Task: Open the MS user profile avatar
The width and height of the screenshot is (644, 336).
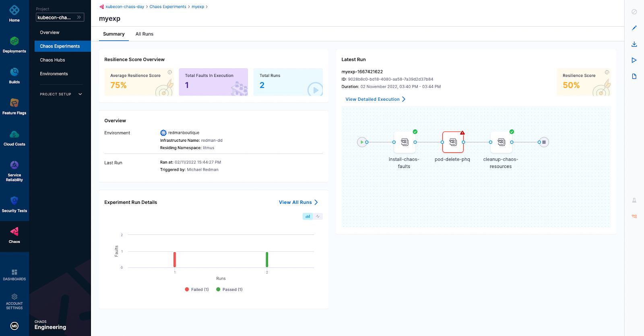Action: tap(14, 326)
